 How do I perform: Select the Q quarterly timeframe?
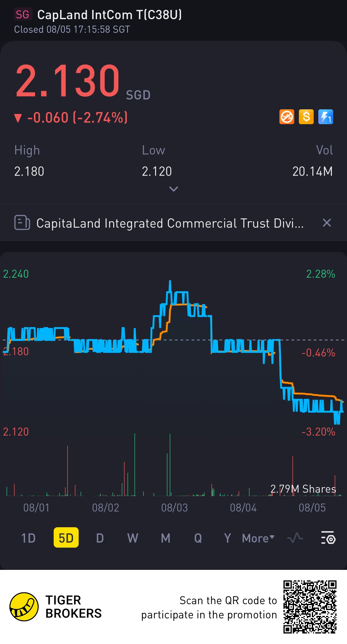[198, 538]
